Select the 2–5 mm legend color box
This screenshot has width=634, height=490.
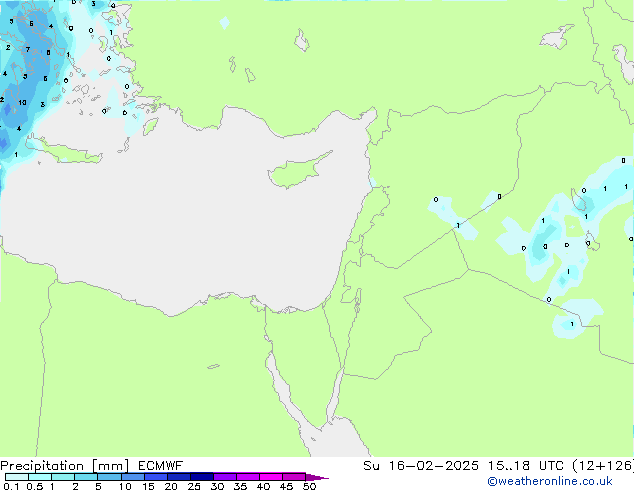tap(86, 477)
